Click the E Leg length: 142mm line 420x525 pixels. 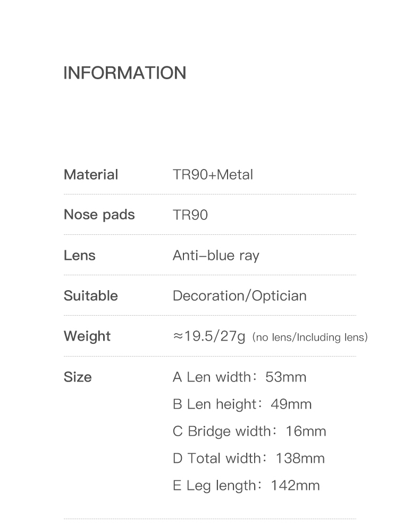[246, 486]
